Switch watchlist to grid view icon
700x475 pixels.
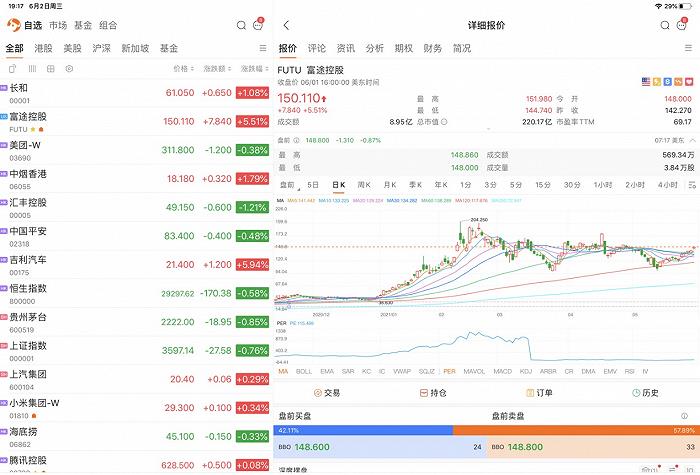click(51, 69)
